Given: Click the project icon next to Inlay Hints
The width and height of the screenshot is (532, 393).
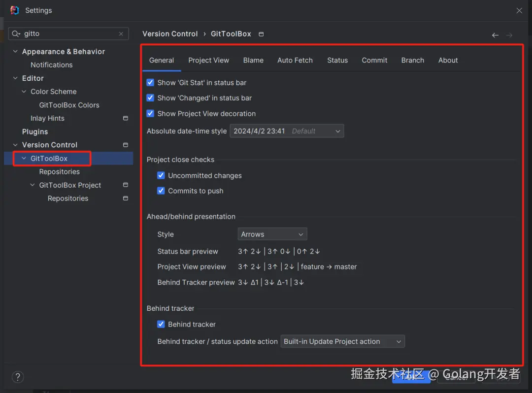Looking at the screenshot, I should [126, 118].
